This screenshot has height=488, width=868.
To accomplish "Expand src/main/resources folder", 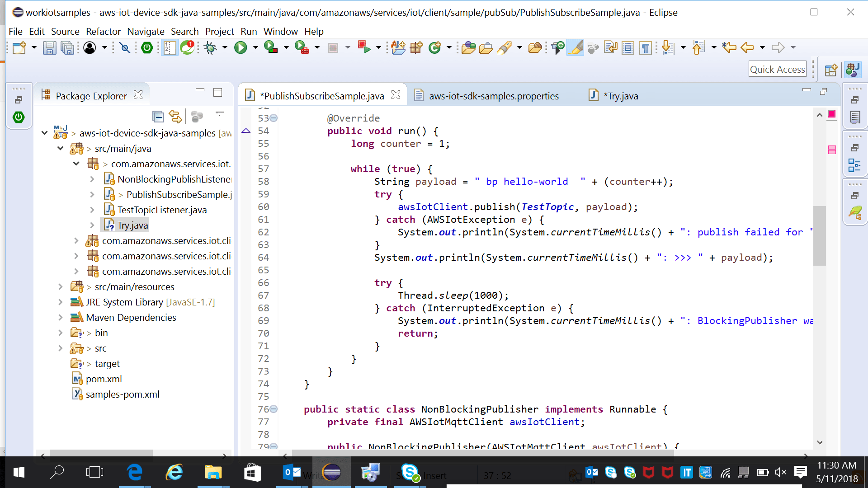I will click(x=60, y=286).
